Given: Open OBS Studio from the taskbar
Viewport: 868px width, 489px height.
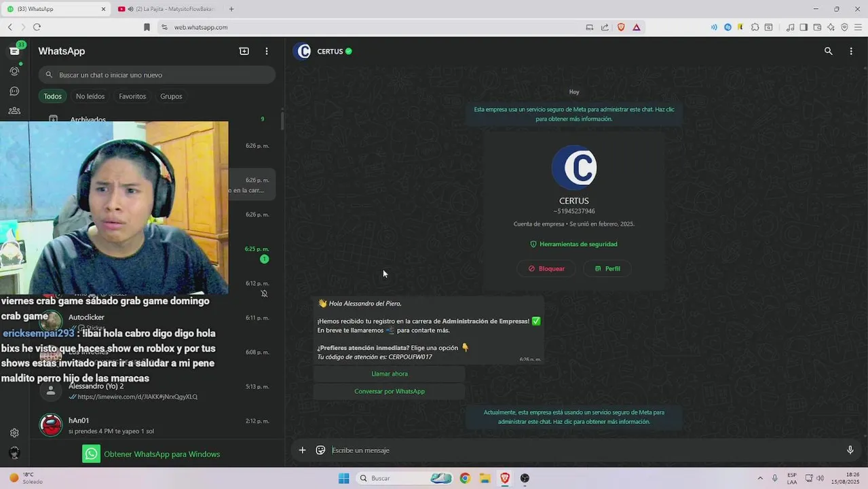Looking at the screenshot, I should click(x=525, y=478).
